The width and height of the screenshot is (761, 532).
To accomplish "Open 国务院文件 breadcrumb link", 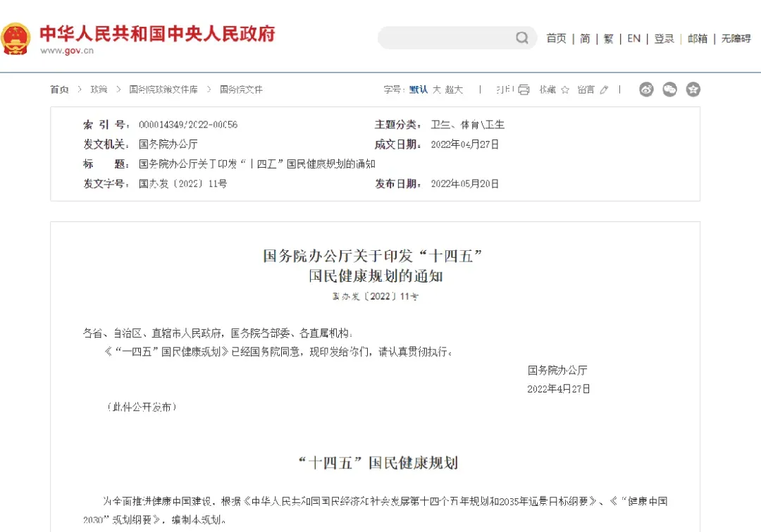I will pyautogui.click(x=241, y=89).
